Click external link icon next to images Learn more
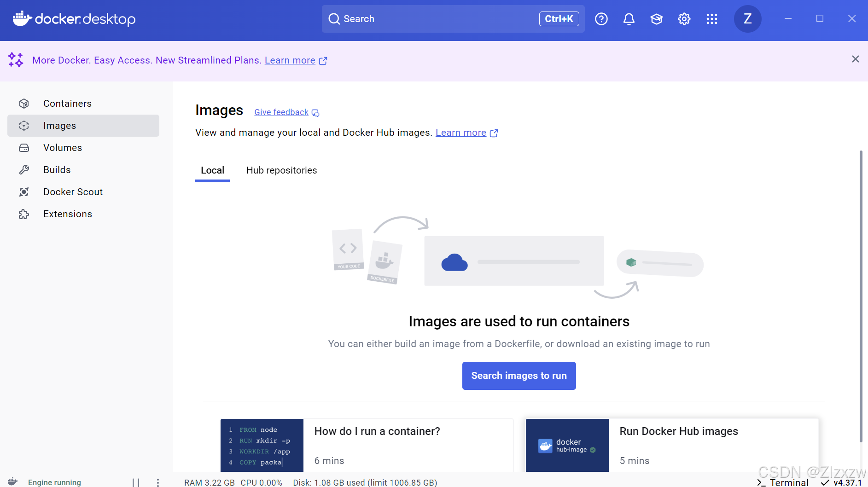Image resolution: width=868 pixels, height=487 pixels. (x=494, y=133)
